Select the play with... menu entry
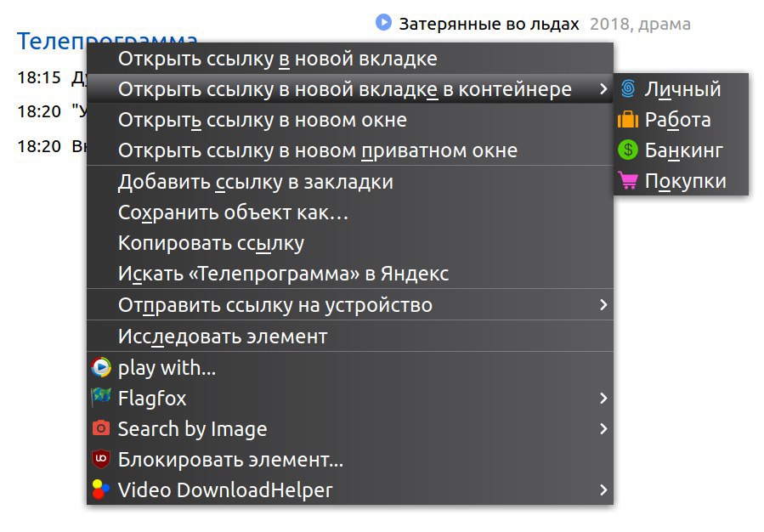764x532 pixels. [350, 367]
